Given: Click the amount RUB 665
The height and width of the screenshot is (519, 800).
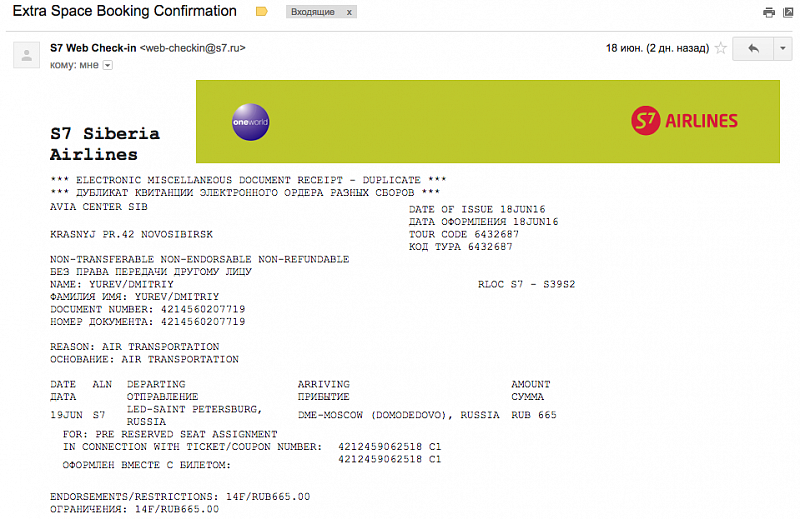Looking at the screenshot, I should [534, 415].
